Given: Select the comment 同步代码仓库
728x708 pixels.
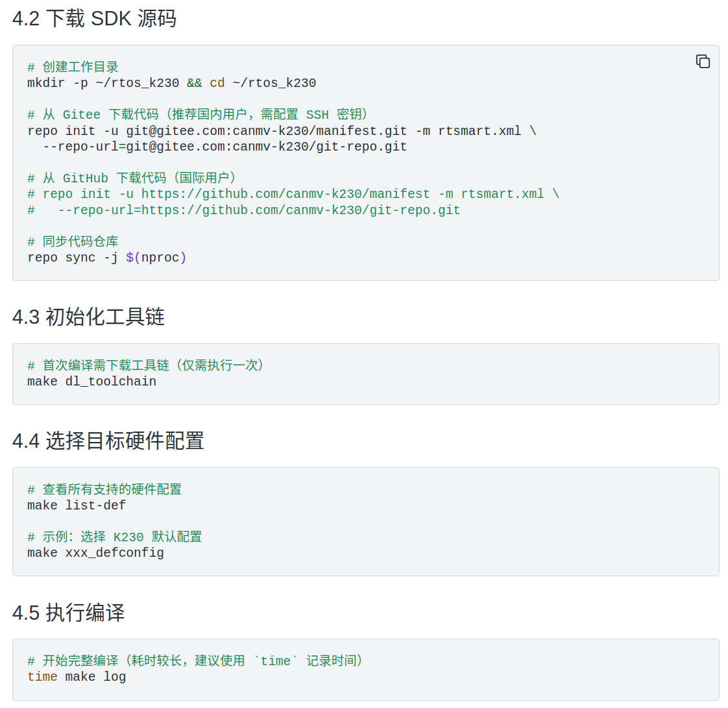Looking at the screenshot, I should 73,241.
